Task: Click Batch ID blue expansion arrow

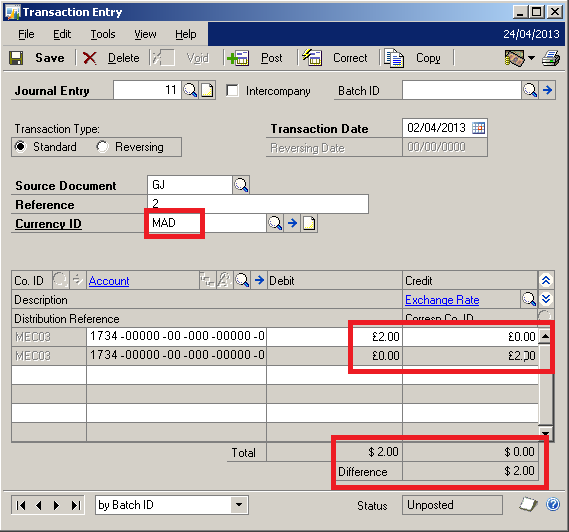Action: point(547,90)
